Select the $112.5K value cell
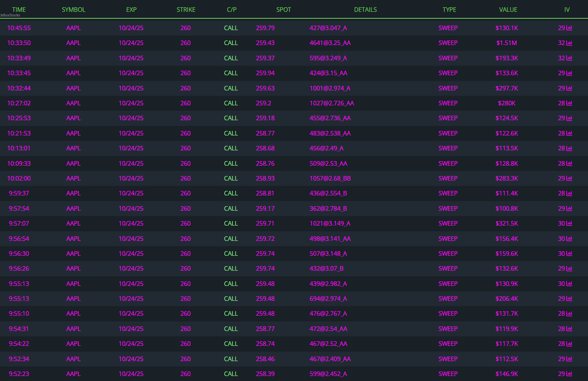The image size is (588, 381). pos(507,359)
